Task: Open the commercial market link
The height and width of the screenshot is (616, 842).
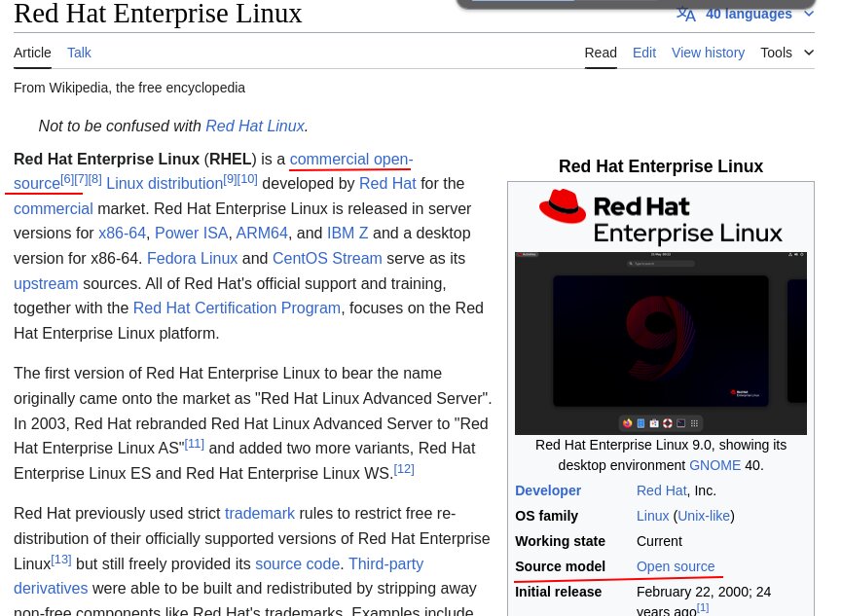Action: 54,208
